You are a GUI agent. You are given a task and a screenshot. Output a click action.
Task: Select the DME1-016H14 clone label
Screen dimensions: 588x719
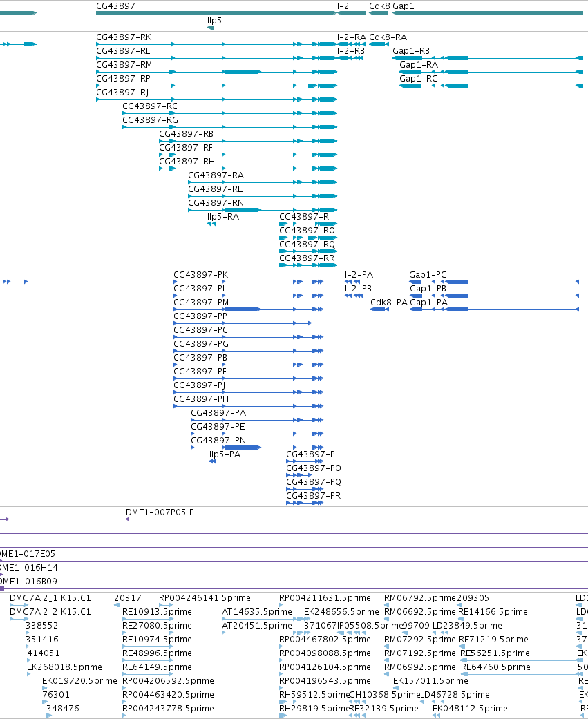29,568
